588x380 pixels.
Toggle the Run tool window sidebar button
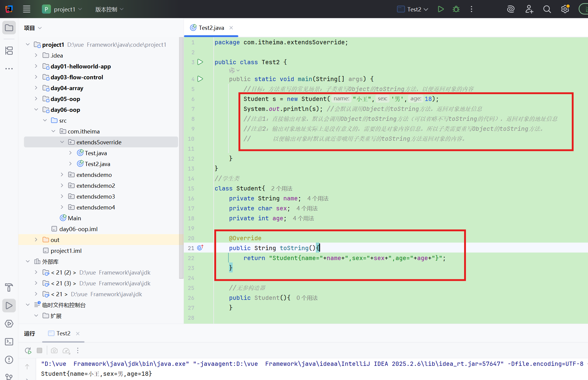[x=9, y=306]
